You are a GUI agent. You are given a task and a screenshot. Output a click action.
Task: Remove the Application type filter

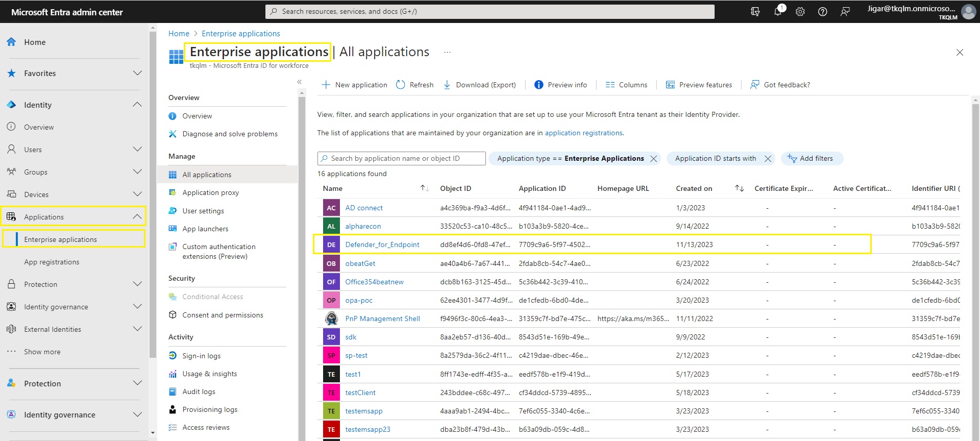653,159
